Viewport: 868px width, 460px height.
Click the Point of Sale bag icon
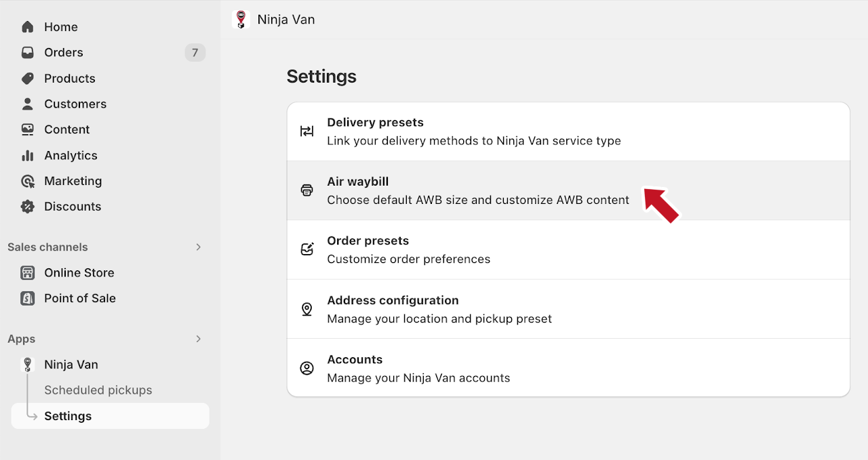pyautogui.click(x=28, y=299)
